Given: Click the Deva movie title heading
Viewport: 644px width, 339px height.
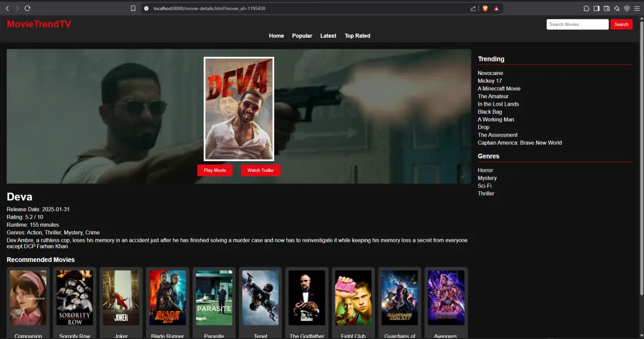Looking at the screenshot, I should coord(20,197).
